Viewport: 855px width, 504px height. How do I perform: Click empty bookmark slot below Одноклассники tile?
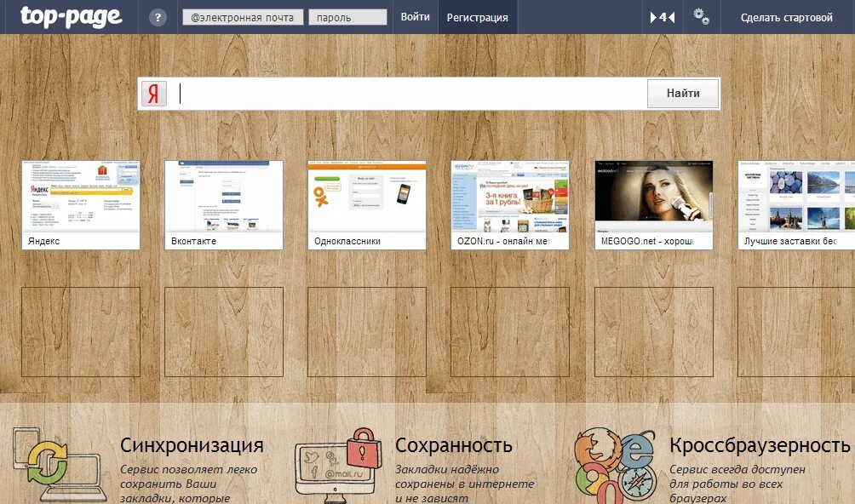tap(367, 332)
